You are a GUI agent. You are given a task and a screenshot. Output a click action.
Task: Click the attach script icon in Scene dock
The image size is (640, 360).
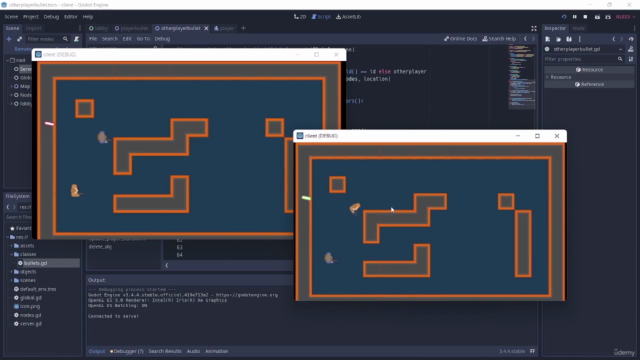76,39
